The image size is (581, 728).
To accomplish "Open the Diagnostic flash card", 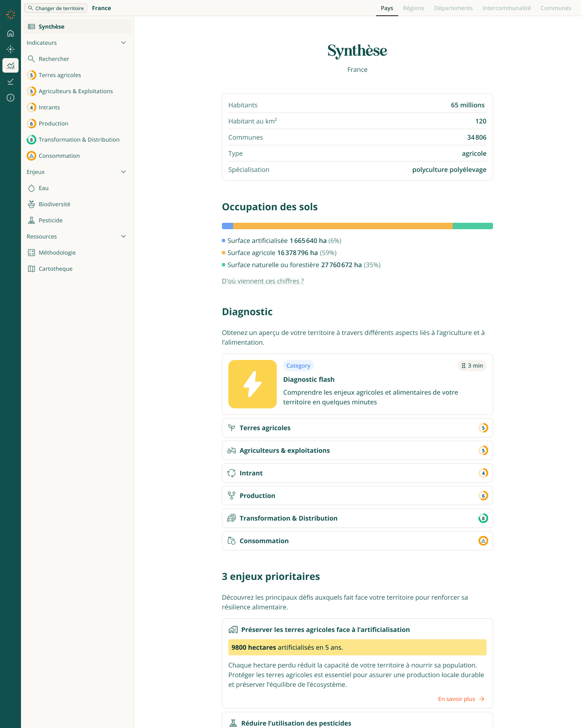I will [357, 384].
